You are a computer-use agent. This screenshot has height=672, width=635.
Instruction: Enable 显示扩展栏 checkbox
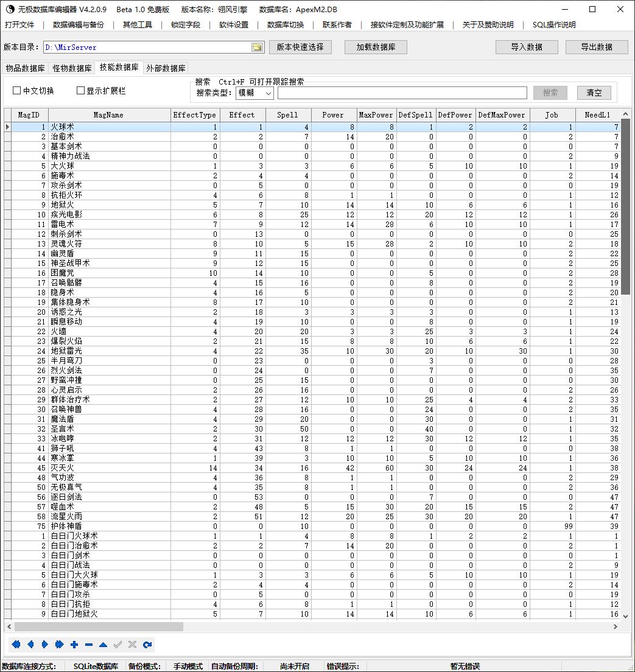[x=80, y=91]
